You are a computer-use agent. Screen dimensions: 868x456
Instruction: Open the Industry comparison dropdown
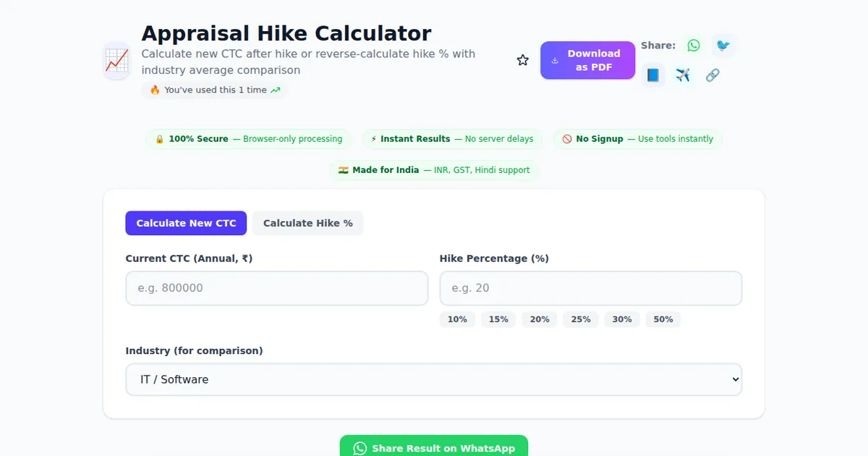point(434,379)
